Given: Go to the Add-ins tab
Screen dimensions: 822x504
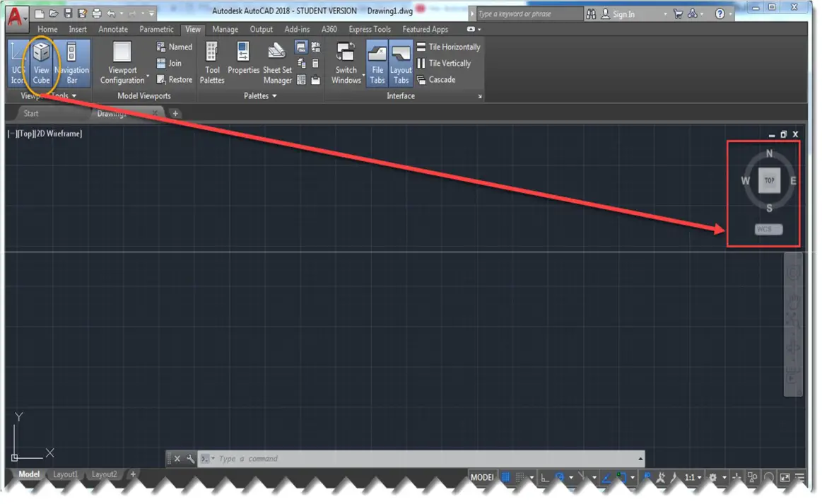Looking at the screenshot, I should tap(297, 30).
